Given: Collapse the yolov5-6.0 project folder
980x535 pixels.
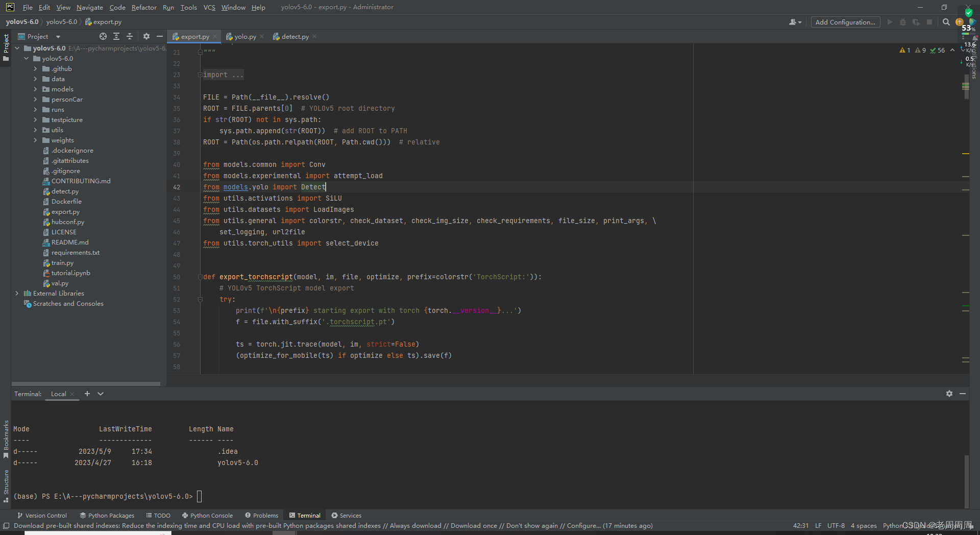Looking at the screenshot, I should 17,48.
